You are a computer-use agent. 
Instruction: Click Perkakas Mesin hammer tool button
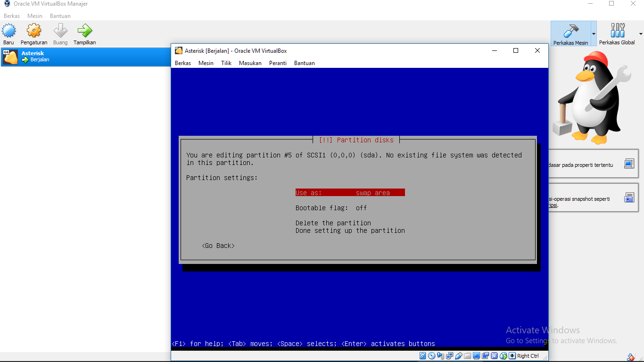[570, 34]
